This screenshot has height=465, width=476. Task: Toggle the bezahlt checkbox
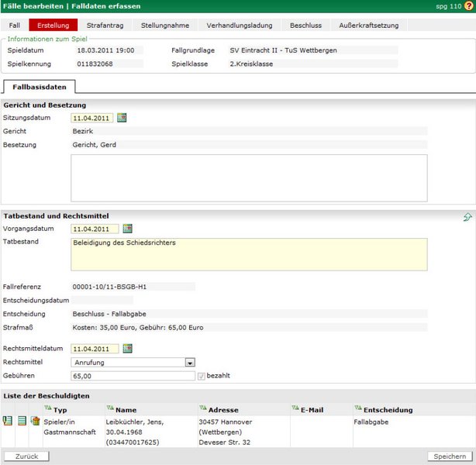click(202, 376)
